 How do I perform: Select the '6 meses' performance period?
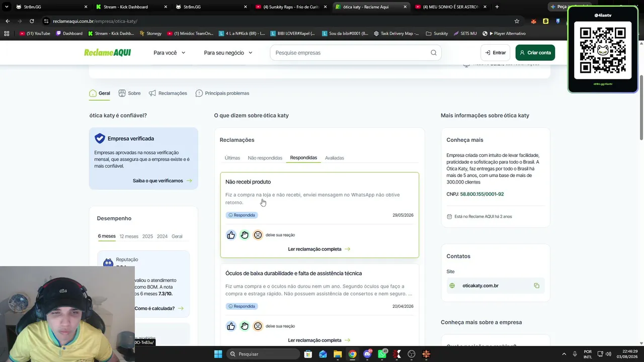tap(107, 236)
